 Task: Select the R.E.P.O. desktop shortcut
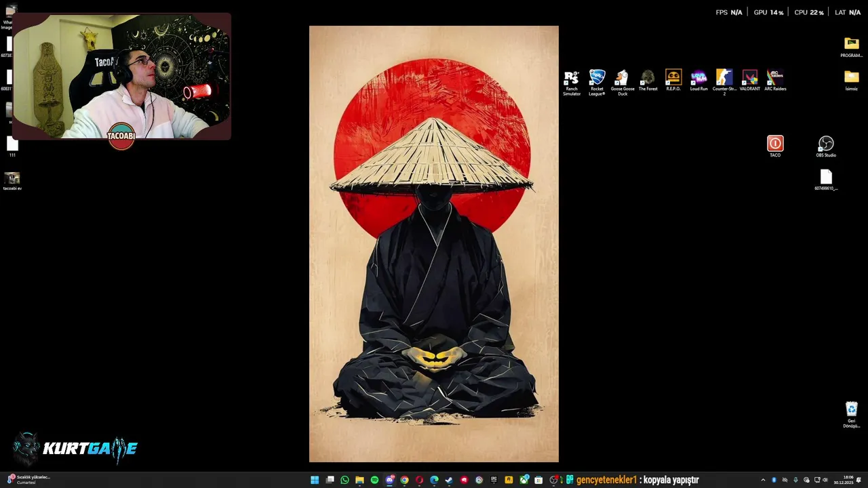point(673,80)
